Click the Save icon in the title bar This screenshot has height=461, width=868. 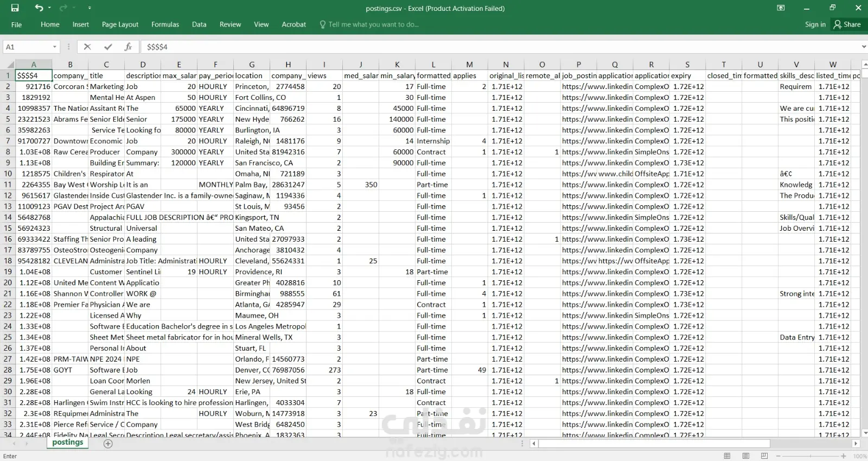(15, 8)
